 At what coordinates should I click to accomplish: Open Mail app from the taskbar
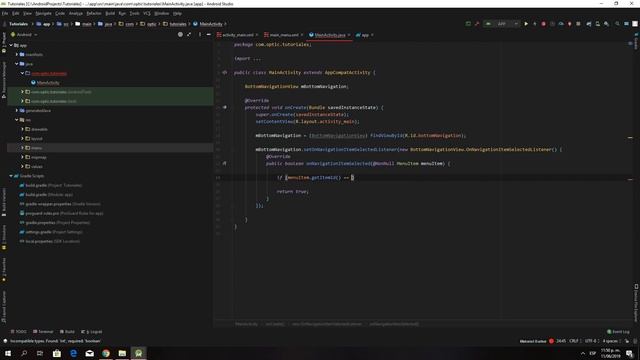89,353
